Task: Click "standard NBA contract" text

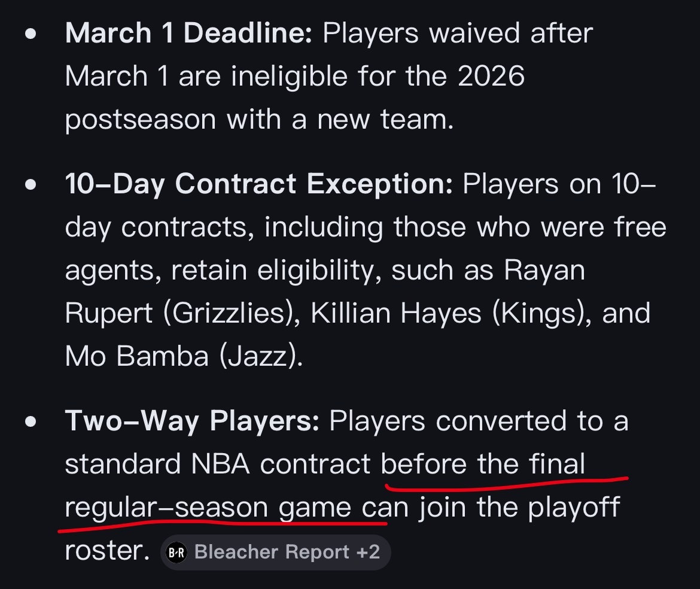Action: click(218, 464)
